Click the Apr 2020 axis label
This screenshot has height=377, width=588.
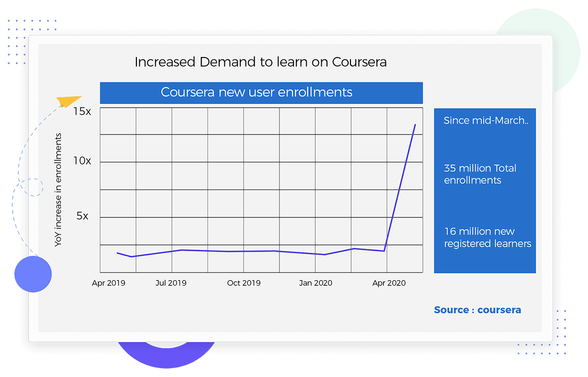[x=389, y=283]
